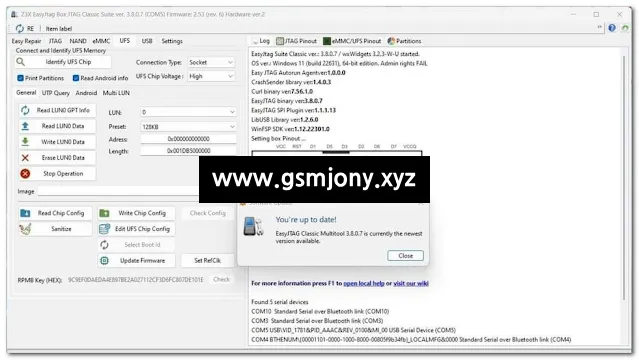This screenshot has width=639, height=360.
Task: Click the RPMB Key Check button
Action: (221, 279)
